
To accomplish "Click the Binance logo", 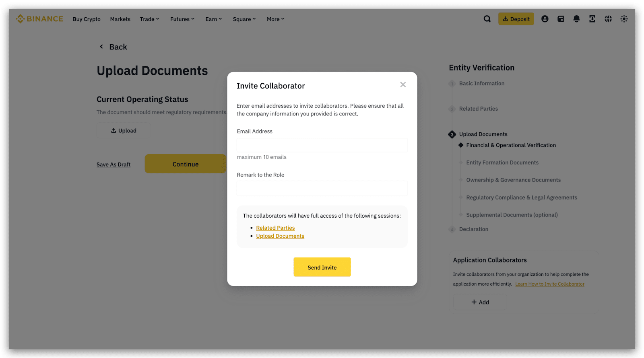I will [x=39, y=19].
